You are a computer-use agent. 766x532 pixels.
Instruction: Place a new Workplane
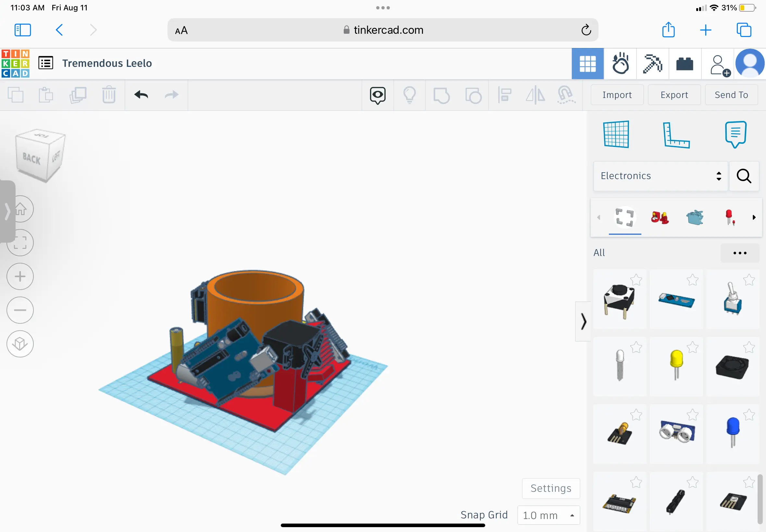[616, 134]
